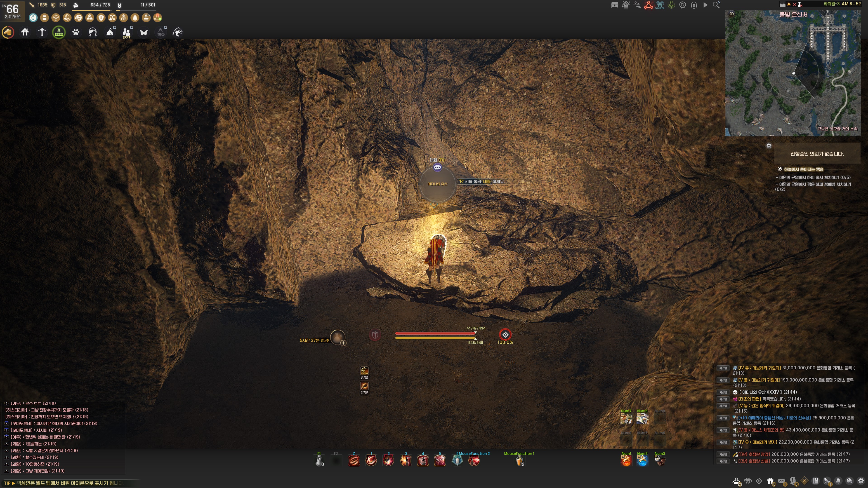Click the backpack buff icon
The width and height of the screenshot is (868, 488).
pos(45,18)
